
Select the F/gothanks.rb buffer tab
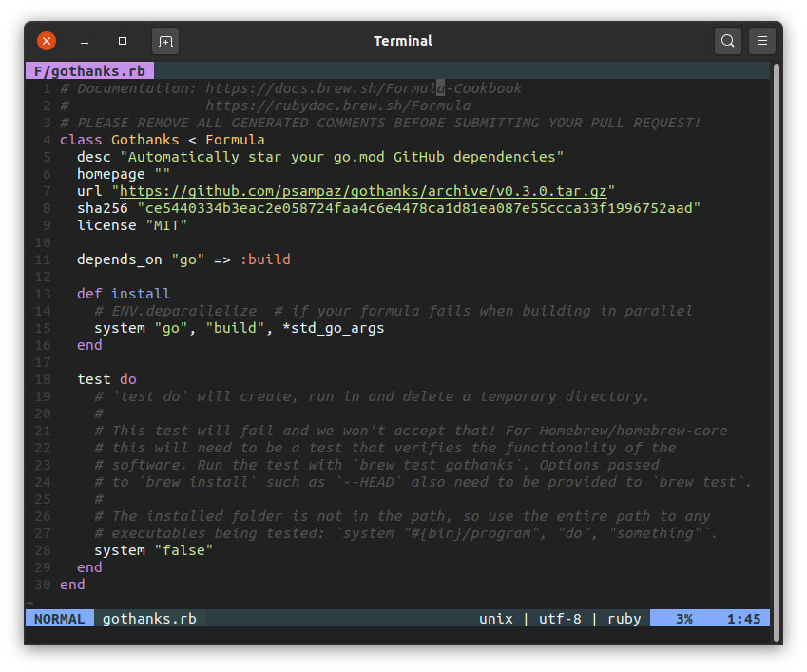pos(89,71)
